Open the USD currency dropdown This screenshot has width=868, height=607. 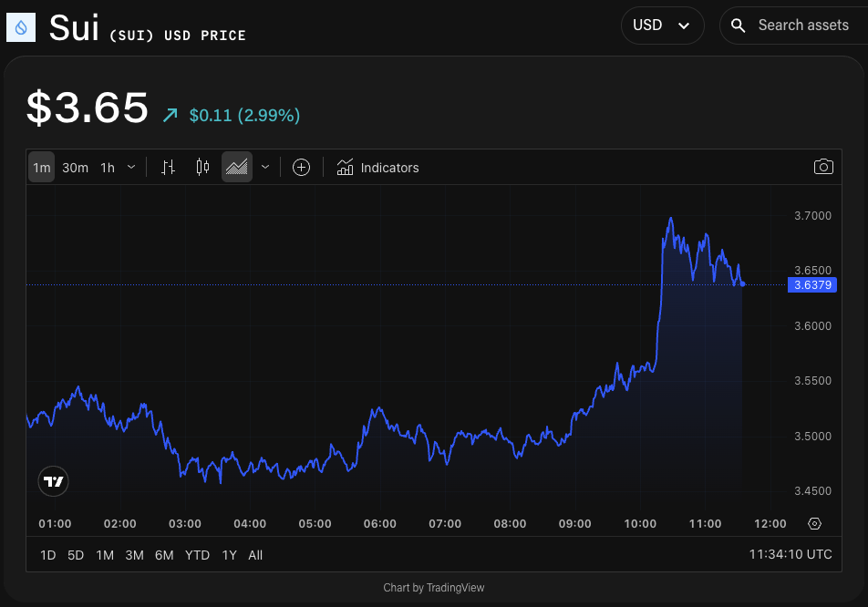tap(663, 26)
